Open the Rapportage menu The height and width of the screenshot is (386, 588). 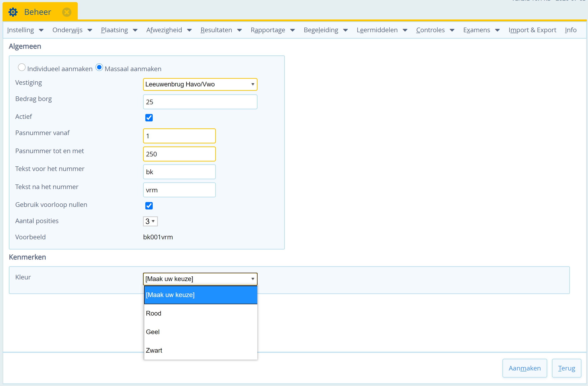tap(273, 30)
